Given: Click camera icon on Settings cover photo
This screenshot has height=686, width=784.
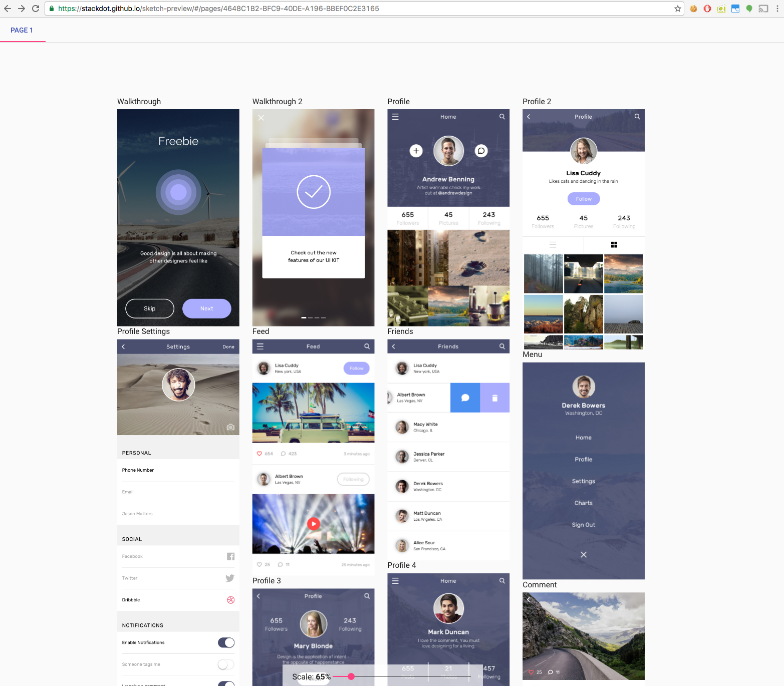Looking at the screenshot, I should 230,427.
